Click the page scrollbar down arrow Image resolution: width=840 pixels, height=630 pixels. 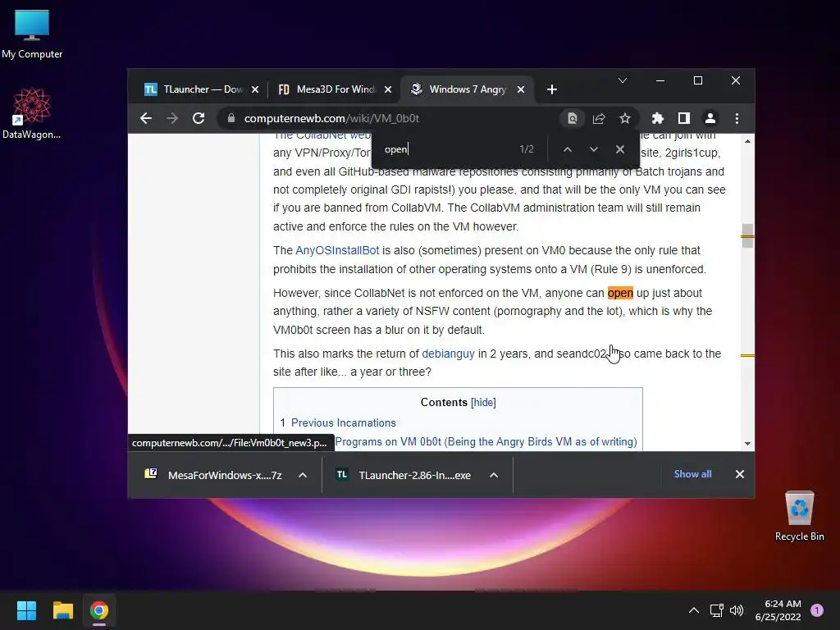tap(747, 444)
